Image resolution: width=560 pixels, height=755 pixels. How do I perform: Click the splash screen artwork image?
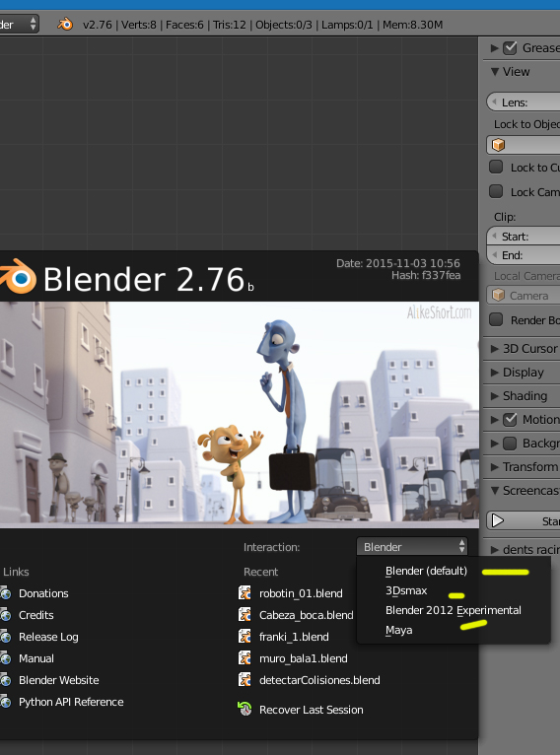pyautogui.click(x=240, y=414)
